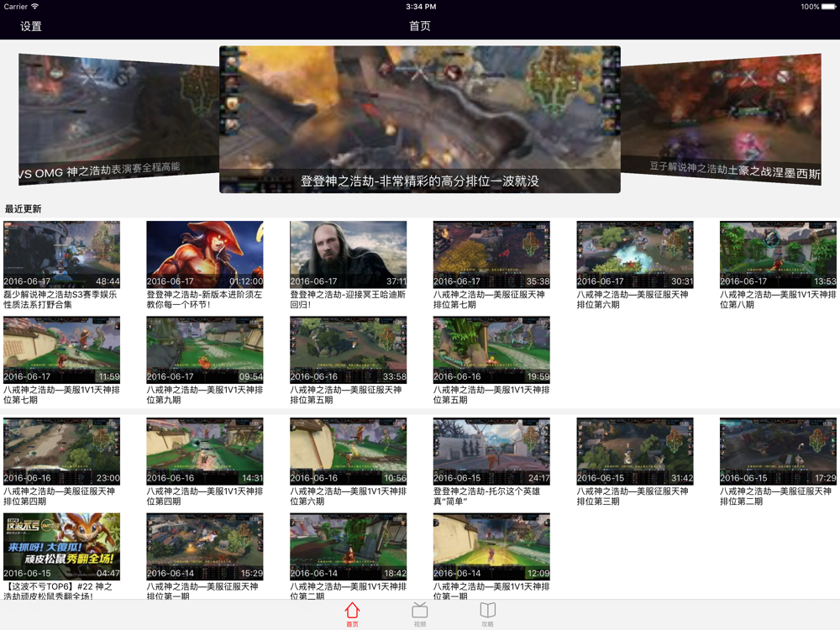
Task: Tap the 首页 title in navigation bar
Action: (x=419, y=26)
